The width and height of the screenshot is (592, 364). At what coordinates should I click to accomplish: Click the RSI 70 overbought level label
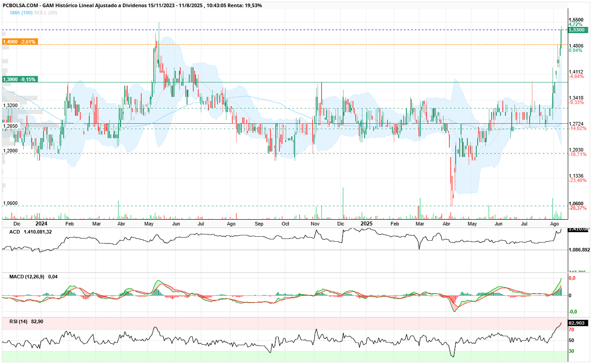[571, 329]
